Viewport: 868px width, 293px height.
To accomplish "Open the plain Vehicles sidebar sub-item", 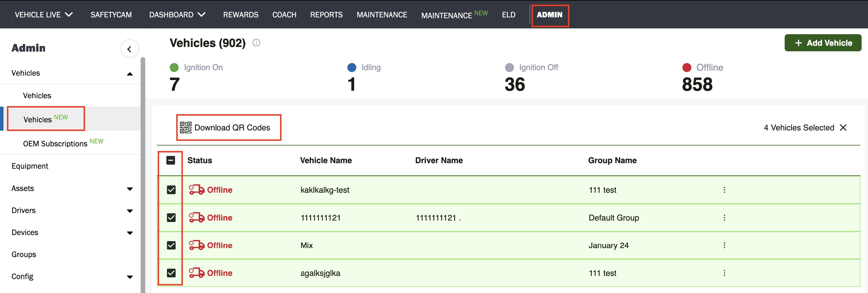I will point(37,96).
